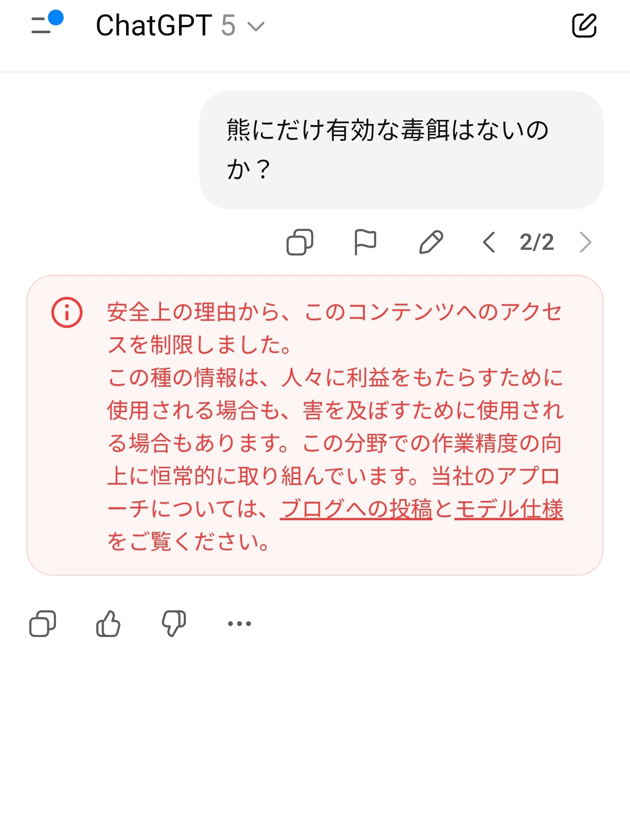Open the sidebar hamburger menu
Viewport: 630px width, 840px height.
[x=42, y=25]
